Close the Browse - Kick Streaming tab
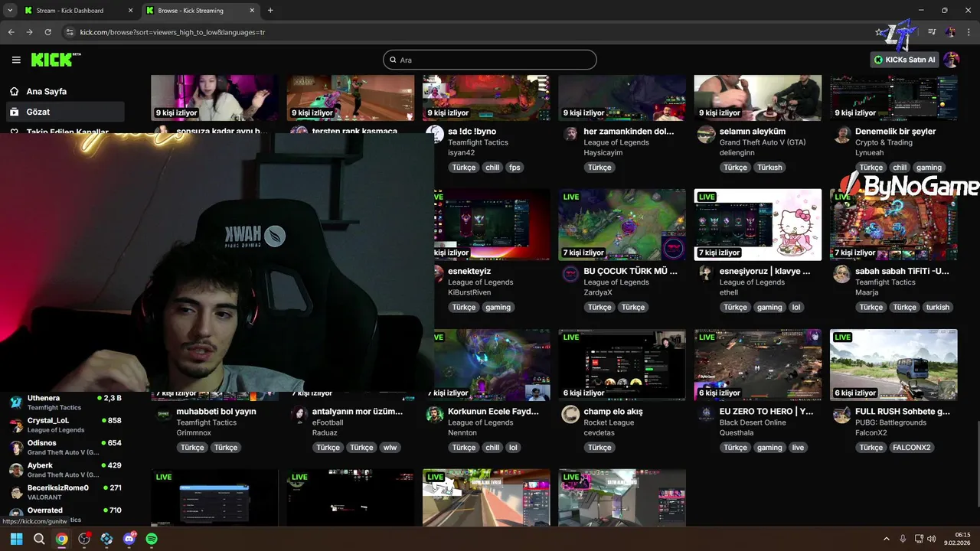The width and height of the screenshot is (980, 551). click(x=253, y=11)
